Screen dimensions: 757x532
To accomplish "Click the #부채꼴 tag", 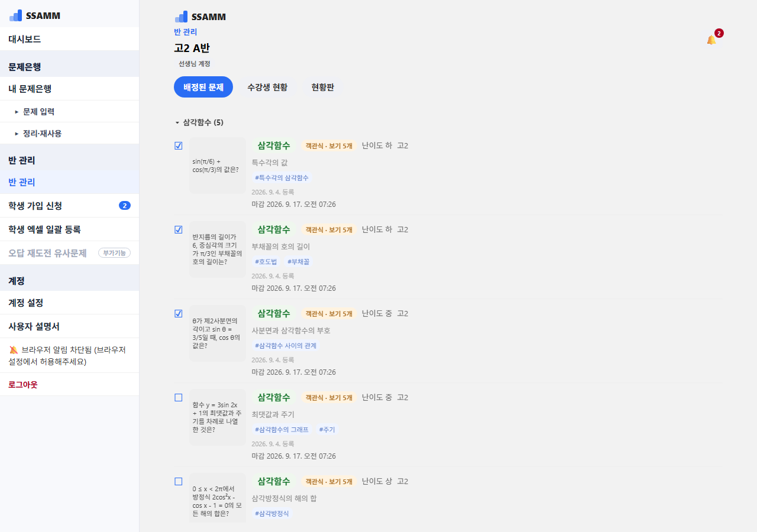I will tap(299, 261).
